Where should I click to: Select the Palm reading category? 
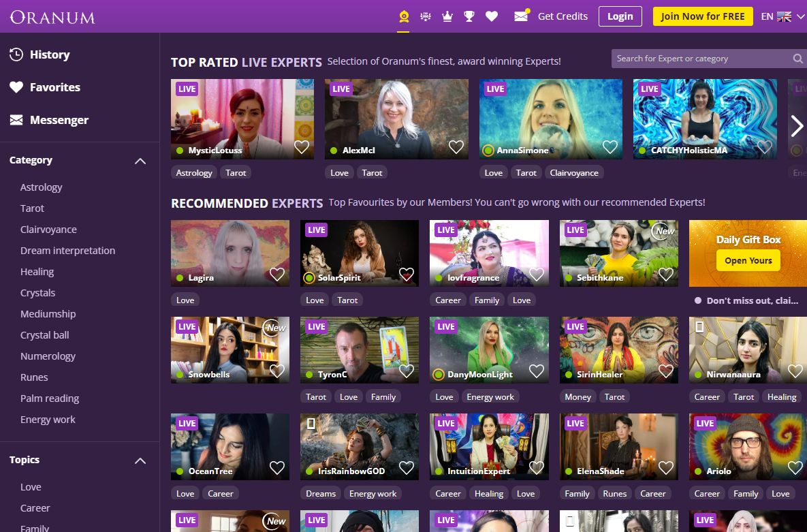(x=50, y=398)
